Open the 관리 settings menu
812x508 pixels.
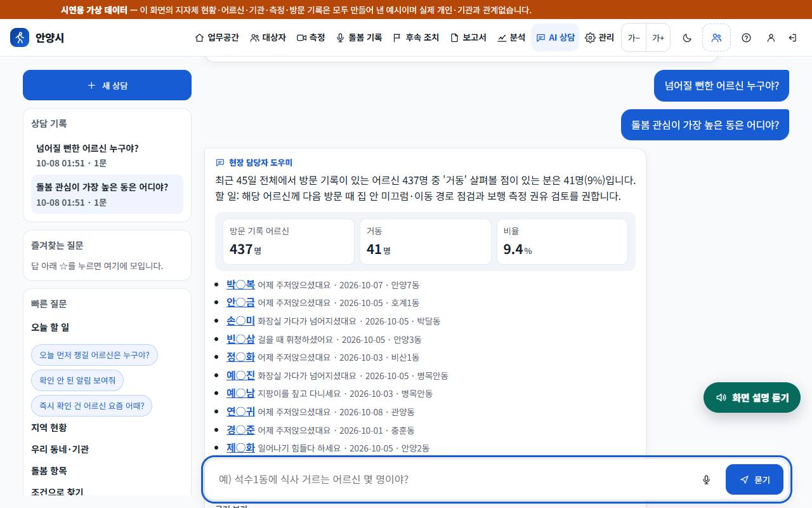pos(599,37)
